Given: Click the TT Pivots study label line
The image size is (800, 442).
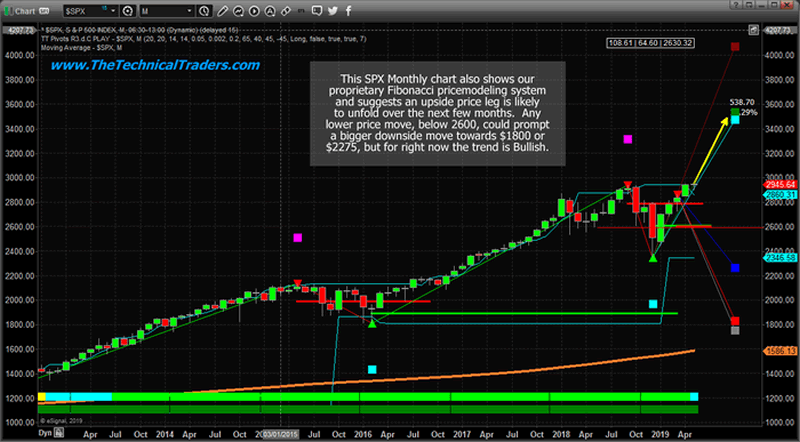Looking at the screenshot, I should (x=204, y=39).
